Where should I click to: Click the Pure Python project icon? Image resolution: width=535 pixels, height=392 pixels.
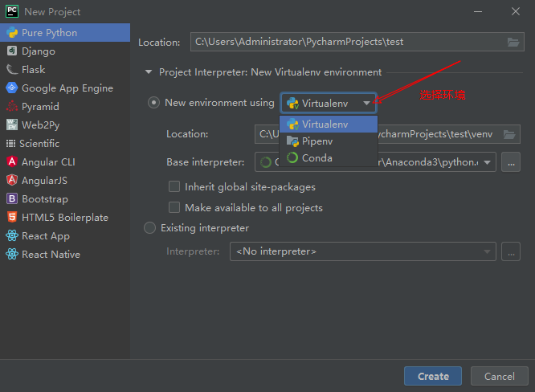tap(12, 33)
